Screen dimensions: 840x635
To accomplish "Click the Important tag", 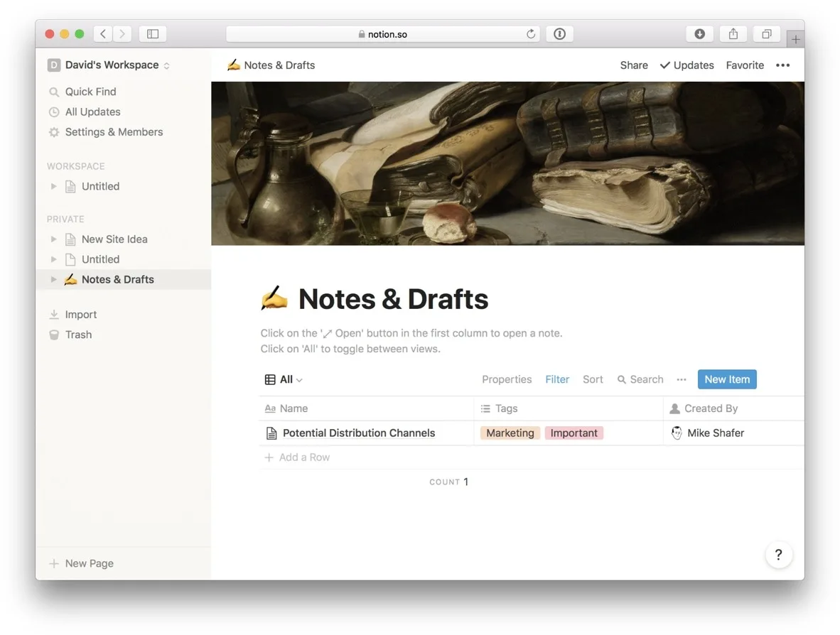I will click(x=574, y=433).
